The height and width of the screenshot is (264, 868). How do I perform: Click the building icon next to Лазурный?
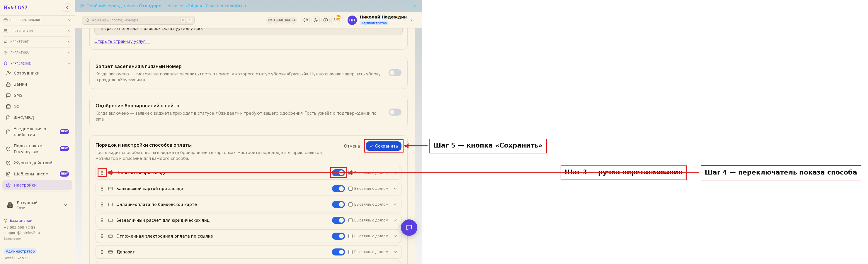(x=10, y=205)
